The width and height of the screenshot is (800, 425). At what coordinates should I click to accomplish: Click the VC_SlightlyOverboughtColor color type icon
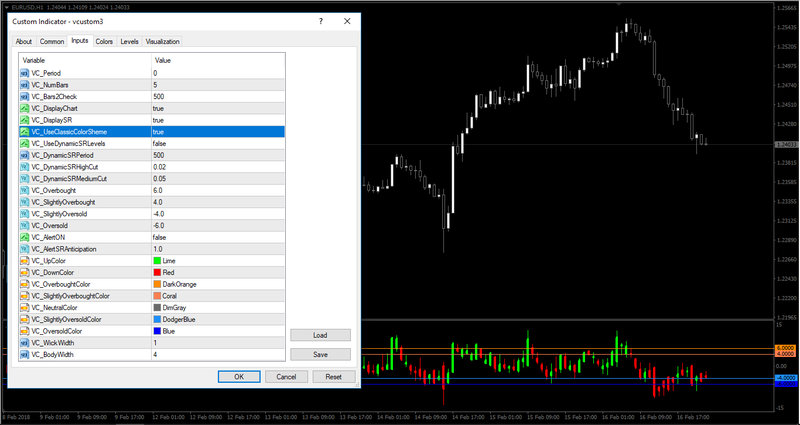[x=24, y=296]
